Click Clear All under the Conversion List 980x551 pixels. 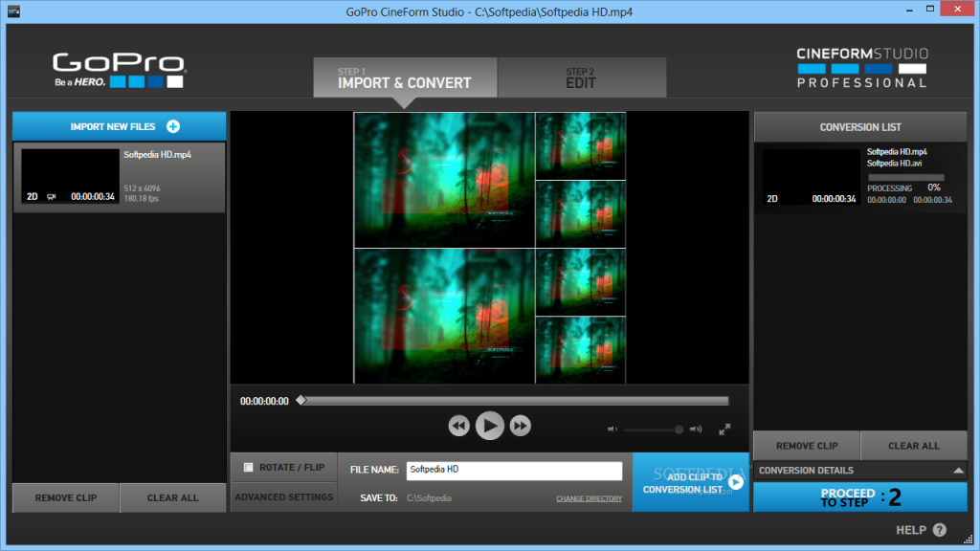click(x=913, y=445)
